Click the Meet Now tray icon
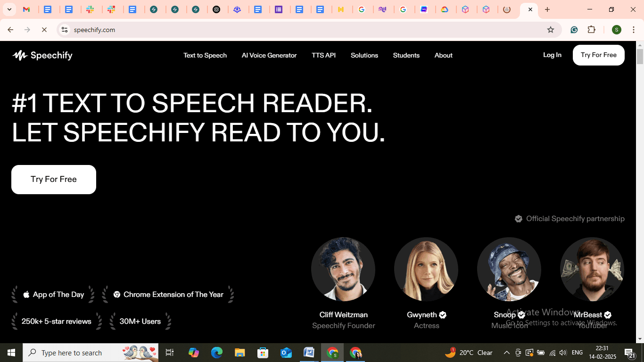644x362 pixels. 518,353
